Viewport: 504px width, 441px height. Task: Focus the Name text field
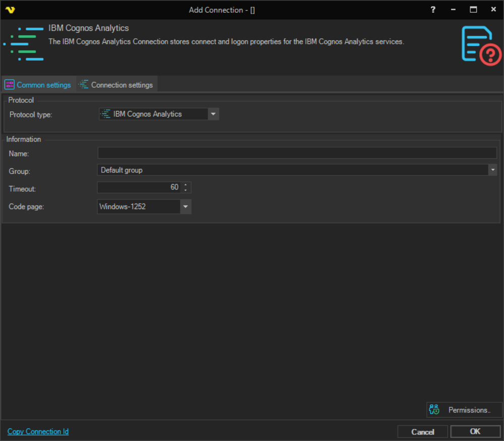click(297, 153)
